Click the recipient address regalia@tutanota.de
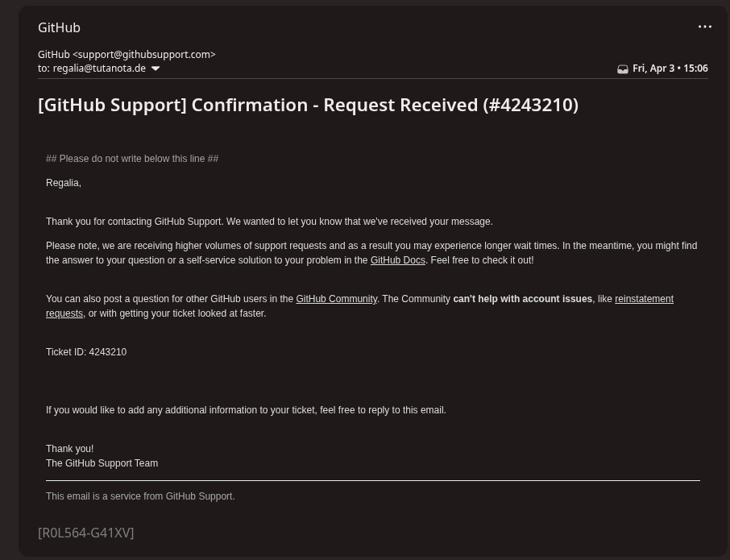 pos(99,68)
